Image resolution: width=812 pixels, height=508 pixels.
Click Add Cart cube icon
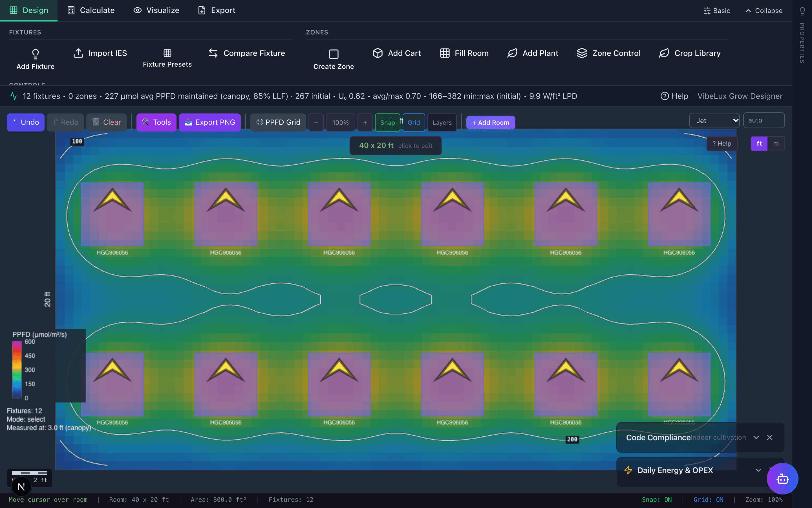point(378,53)
